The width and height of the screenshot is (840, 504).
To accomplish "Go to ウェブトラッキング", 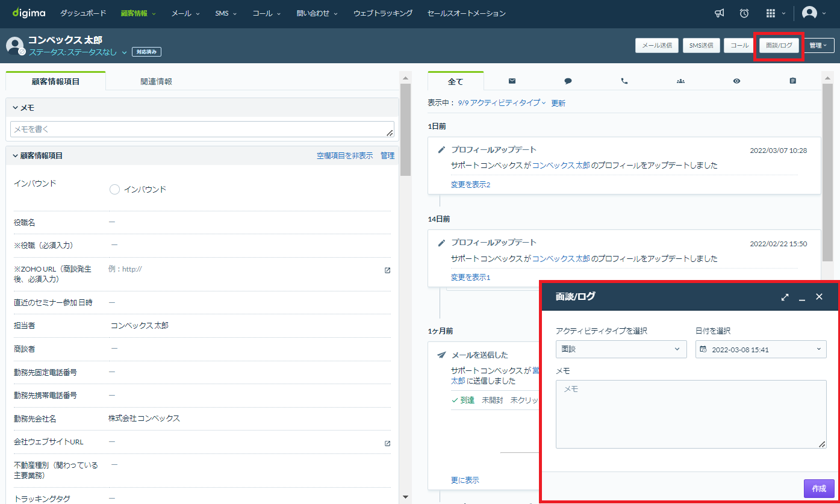I will (x=383, y=13).
